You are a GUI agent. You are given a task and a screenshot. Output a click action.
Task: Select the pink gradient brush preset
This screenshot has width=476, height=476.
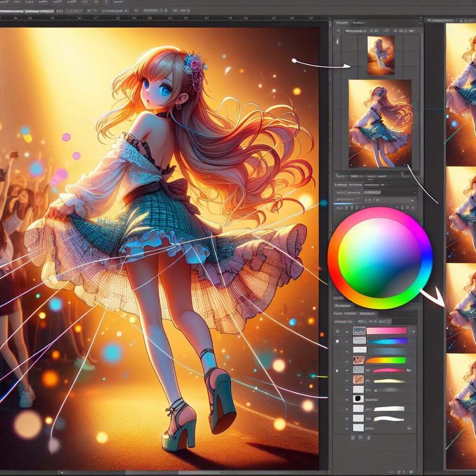[x=386, y=331]
